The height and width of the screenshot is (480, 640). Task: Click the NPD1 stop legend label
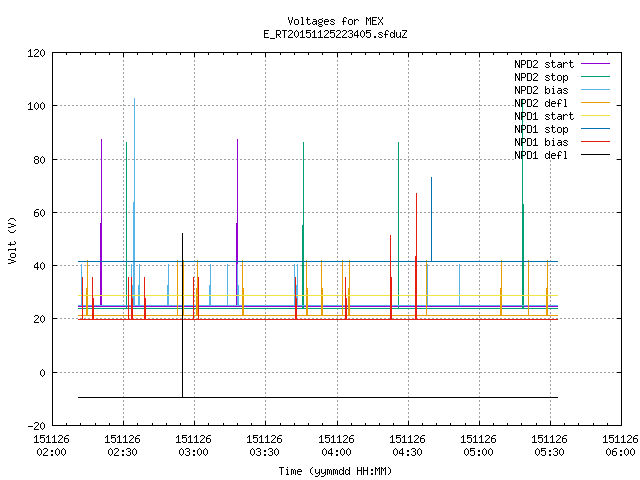(541, 129)
